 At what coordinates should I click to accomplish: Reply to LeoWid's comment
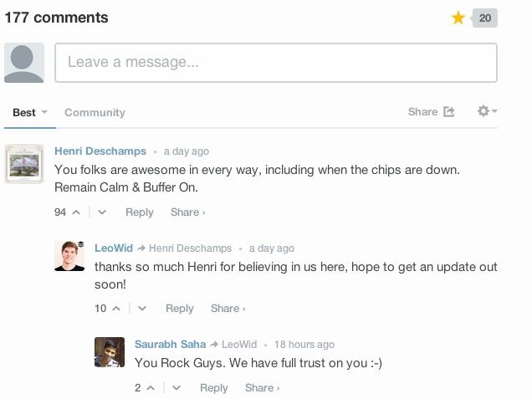coord(180,308)
